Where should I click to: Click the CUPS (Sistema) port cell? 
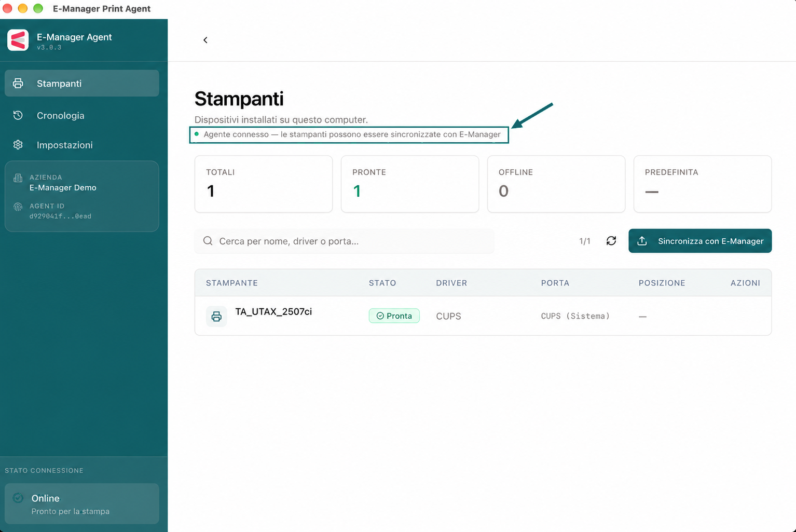point(575,316)
